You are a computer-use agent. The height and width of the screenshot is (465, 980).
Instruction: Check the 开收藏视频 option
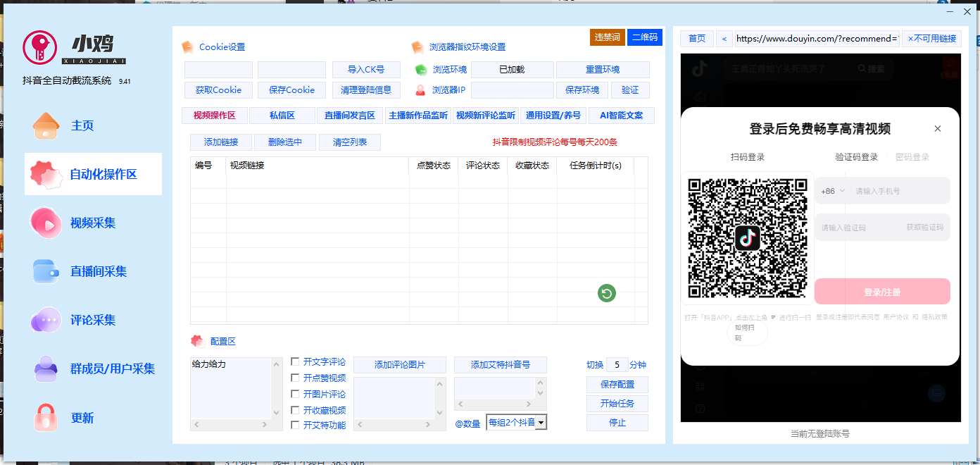point(295,410)
